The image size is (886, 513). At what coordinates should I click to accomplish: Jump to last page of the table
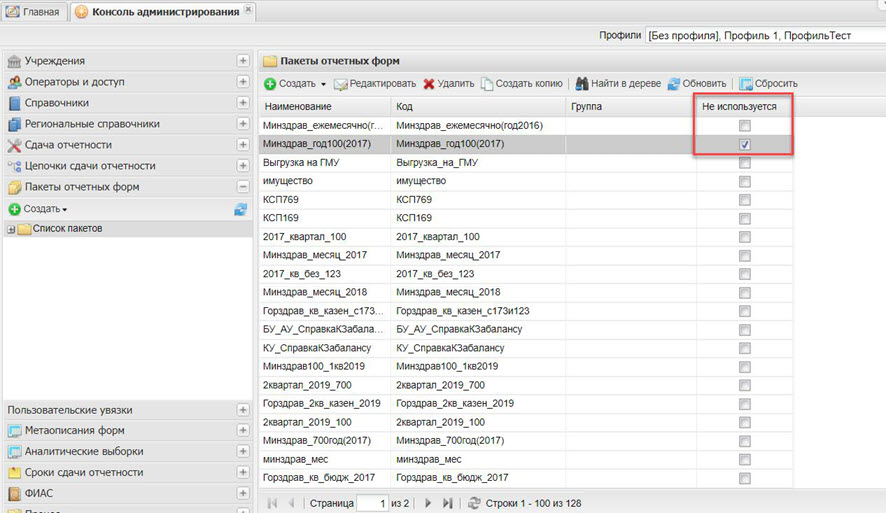click(x=447, y=503)
